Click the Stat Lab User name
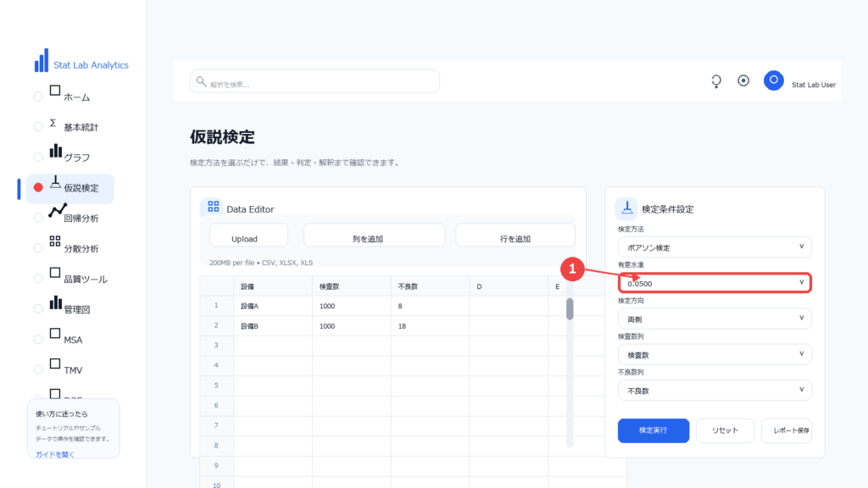The height and width of the screenshot is (488, 868). 813,85
